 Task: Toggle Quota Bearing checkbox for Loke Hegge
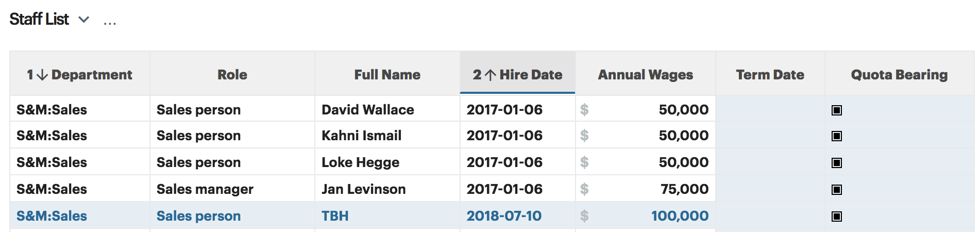tap(837, 163)
